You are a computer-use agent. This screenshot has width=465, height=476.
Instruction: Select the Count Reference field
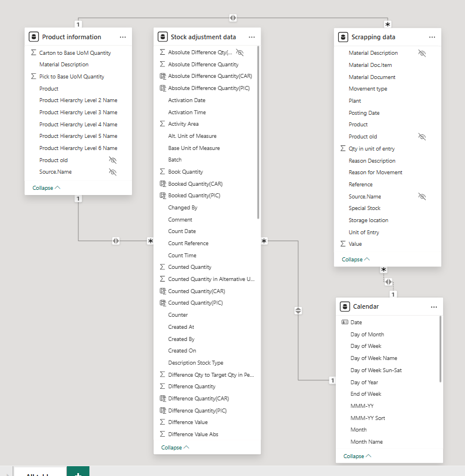pos(188,243)
